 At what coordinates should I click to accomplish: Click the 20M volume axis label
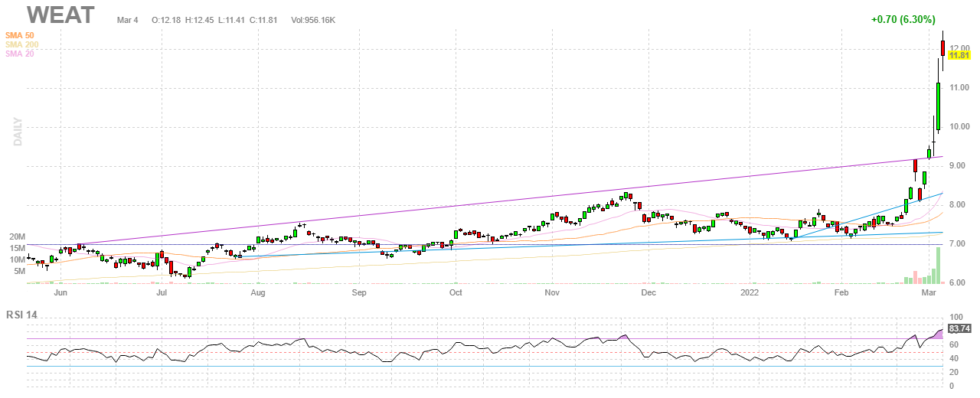(x=17, y=237)
